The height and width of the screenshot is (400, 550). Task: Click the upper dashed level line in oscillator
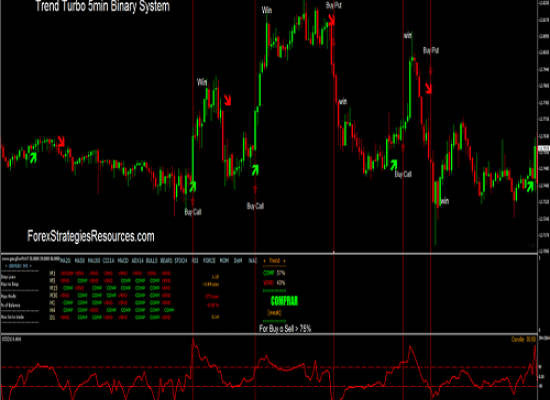[269, 367]
